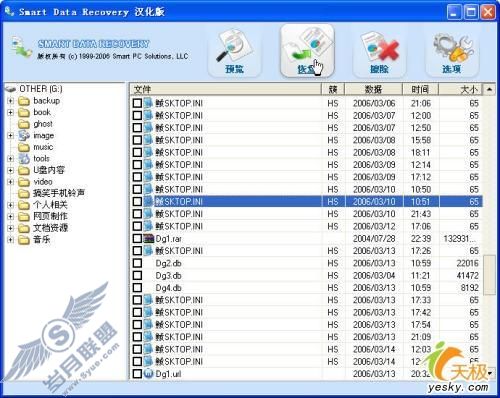Expand the backup folder tree node

11,101
